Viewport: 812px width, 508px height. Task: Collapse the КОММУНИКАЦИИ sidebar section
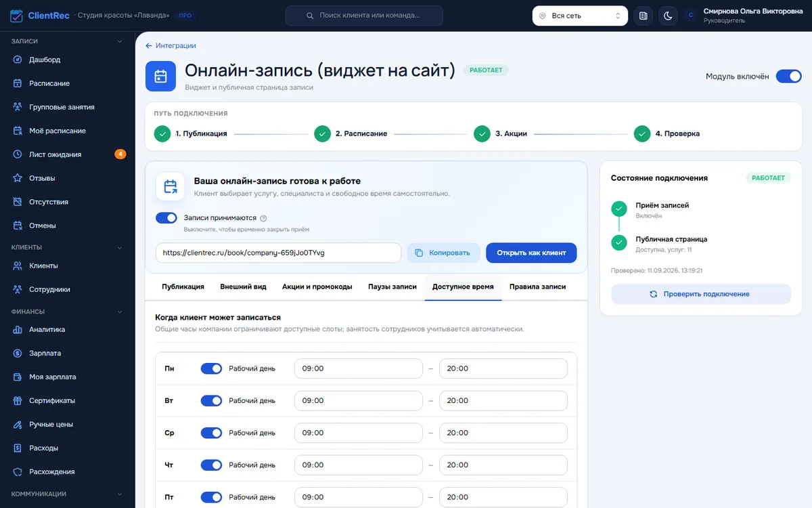68,494
